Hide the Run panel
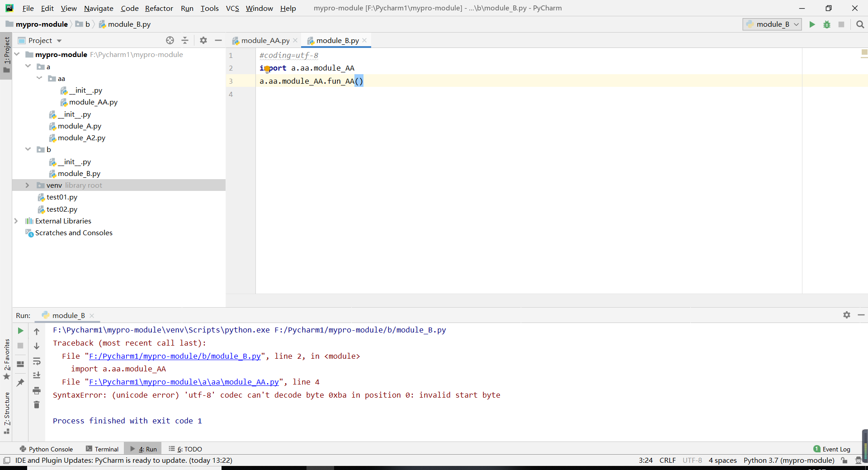This screenshot has height=470, width=868. coord(861,315)
